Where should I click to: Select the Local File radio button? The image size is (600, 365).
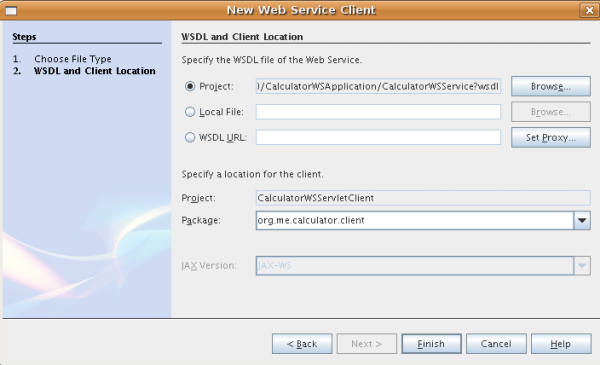point(190,112)
